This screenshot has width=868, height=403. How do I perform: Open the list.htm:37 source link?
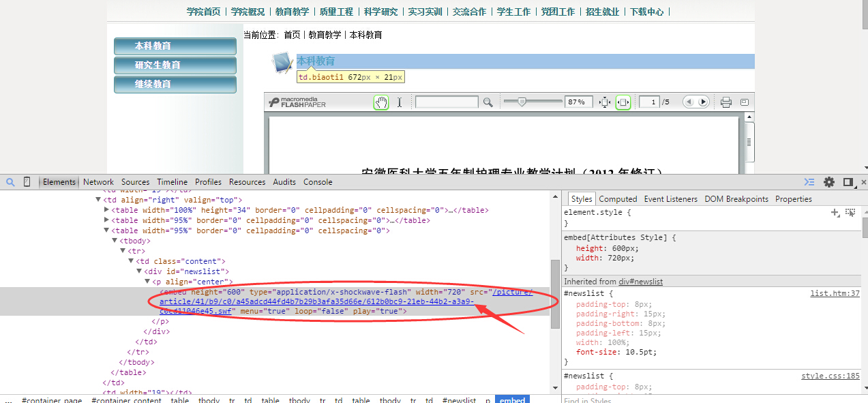pyautogui.click(x=835, y=293)
